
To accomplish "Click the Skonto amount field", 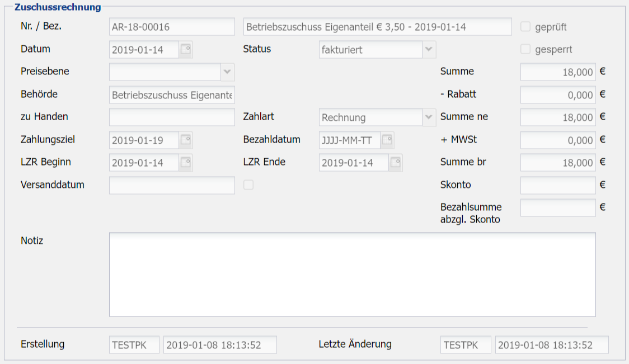I will 557,185.
